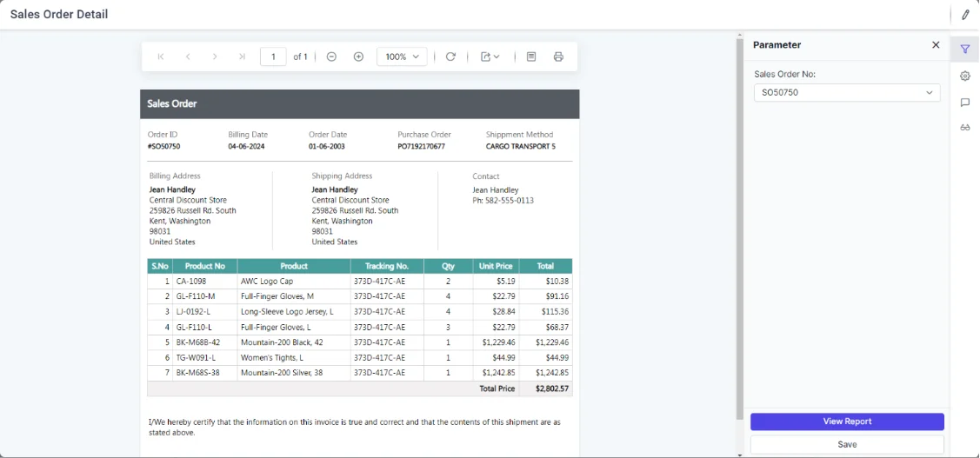Edit report using pencil icon
980x458 pixels.
coord(965,15)
